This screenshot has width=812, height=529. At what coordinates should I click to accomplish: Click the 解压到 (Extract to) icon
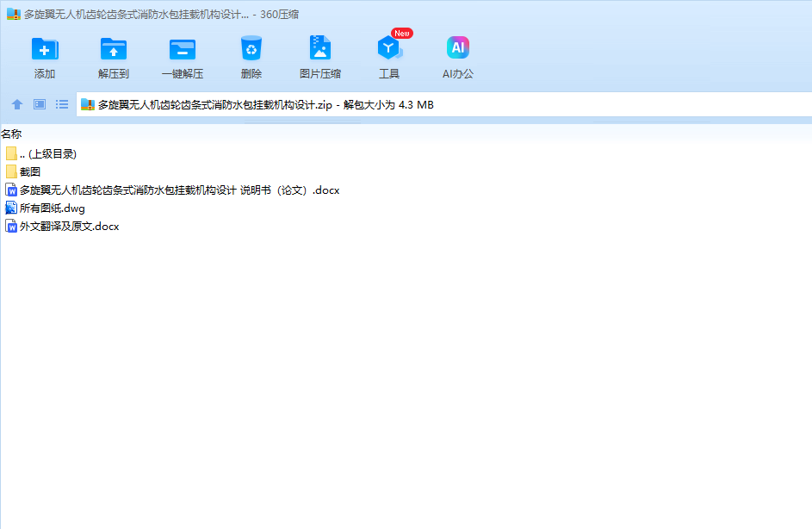[114, 49]
